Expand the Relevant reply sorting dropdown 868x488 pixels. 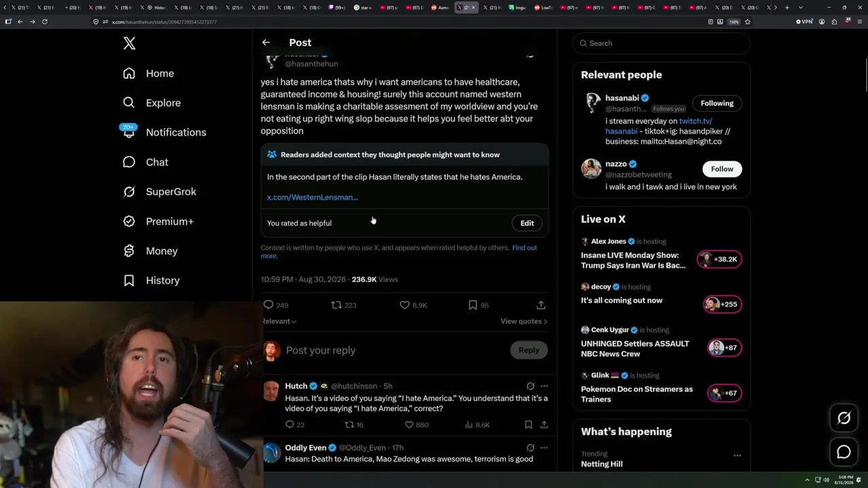[279, 321]
